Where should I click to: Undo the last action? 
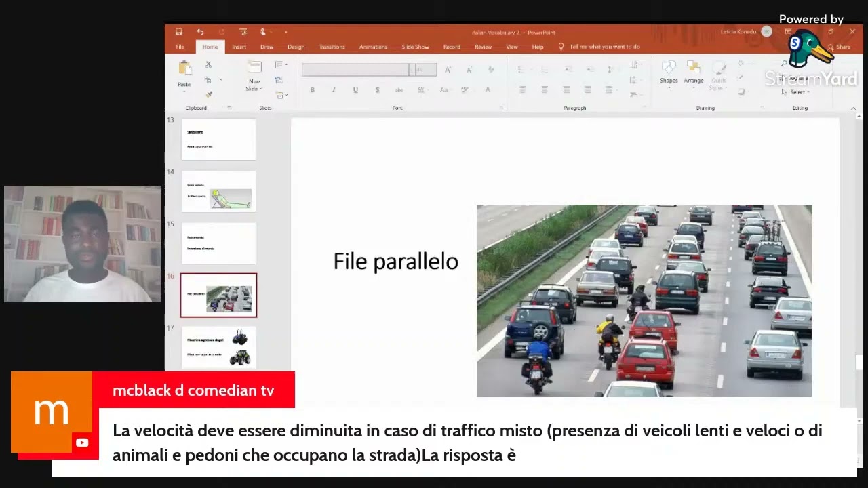[x=200, y=32]
